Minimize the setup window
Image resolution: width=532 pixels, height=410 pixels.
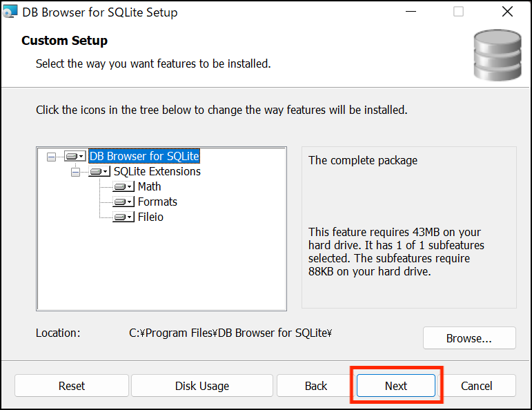click(x=411, y=12)
